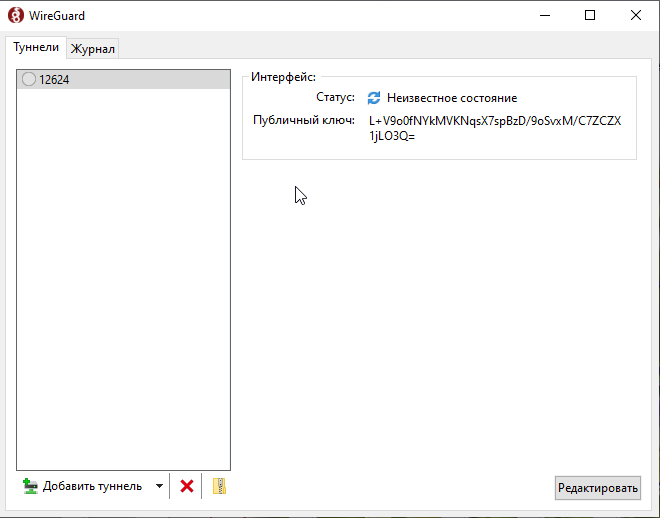Export all tunnels to zip archive

tap(219, 486)
